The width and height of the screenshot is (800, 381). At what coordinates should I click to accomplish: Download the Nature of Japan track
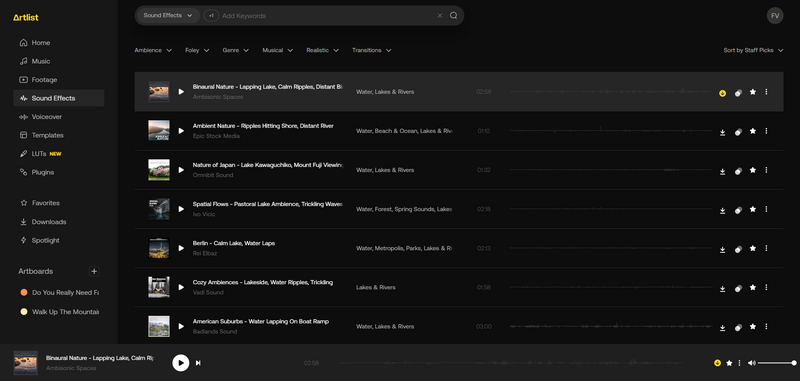coord(722,171)
